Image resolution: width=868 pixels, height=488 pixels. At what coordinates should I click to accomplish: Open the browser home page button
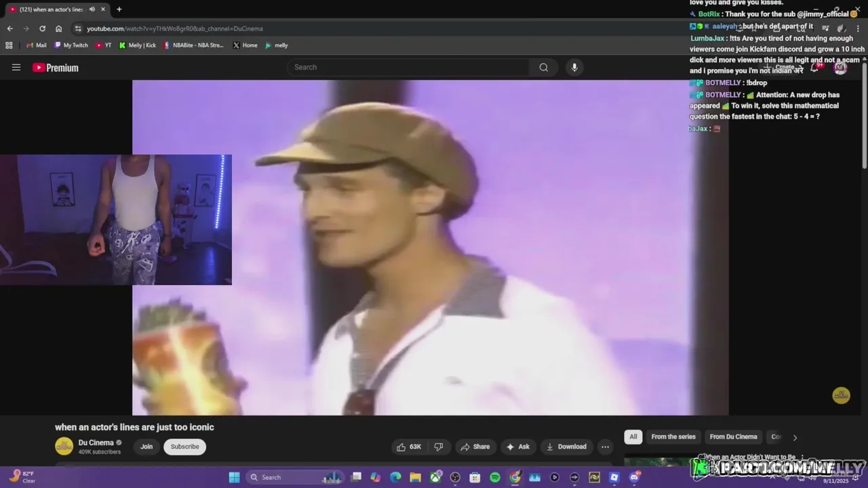point(58,28)
